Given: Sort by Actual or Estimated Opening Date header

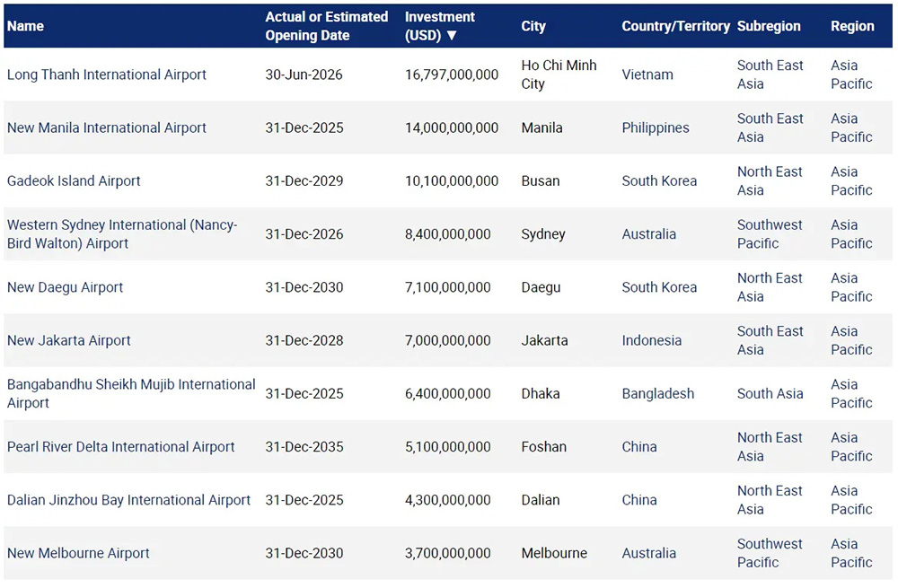Looking at the screenshot, I should [x=327, y=26].
